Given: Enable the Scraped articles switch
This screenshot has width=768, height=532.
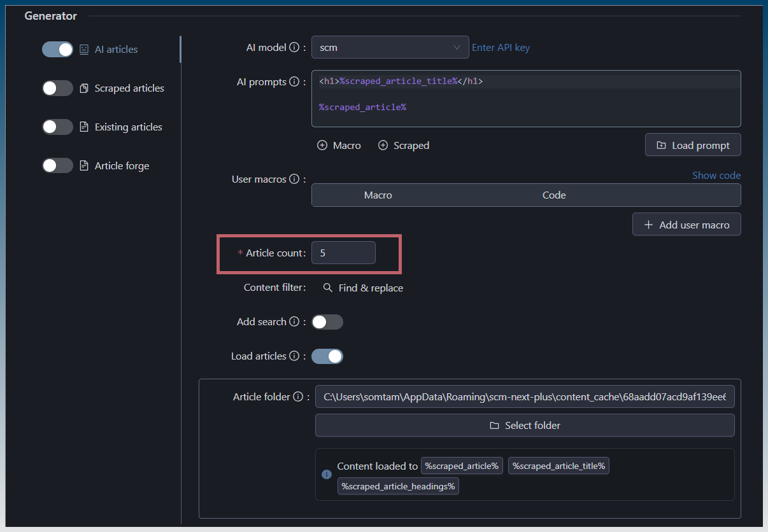Looking at the screenshot, I should [57, 88].
